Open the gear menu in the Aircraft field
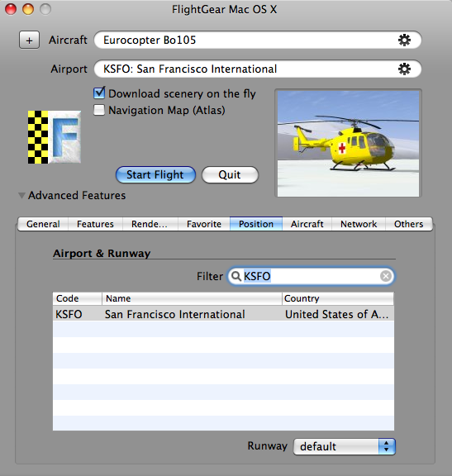 (404, 40)
